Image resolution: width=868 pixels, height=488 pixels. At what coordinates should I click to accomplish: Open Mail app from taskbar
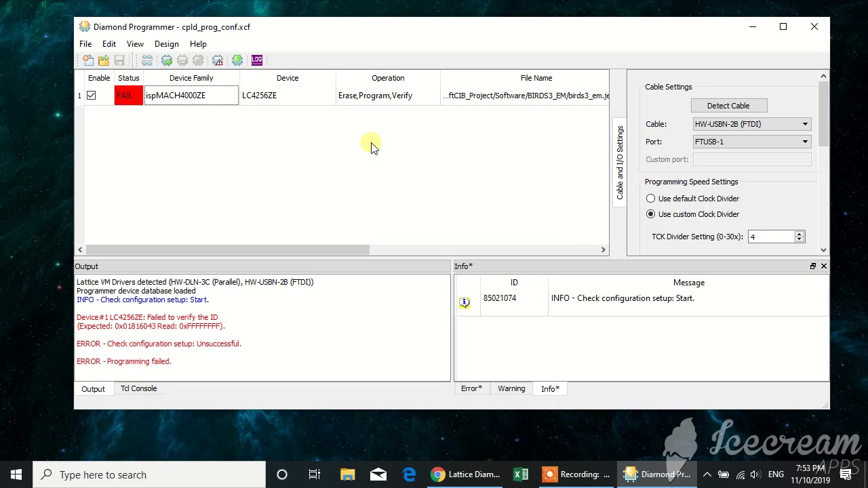(x=378, y=474)
